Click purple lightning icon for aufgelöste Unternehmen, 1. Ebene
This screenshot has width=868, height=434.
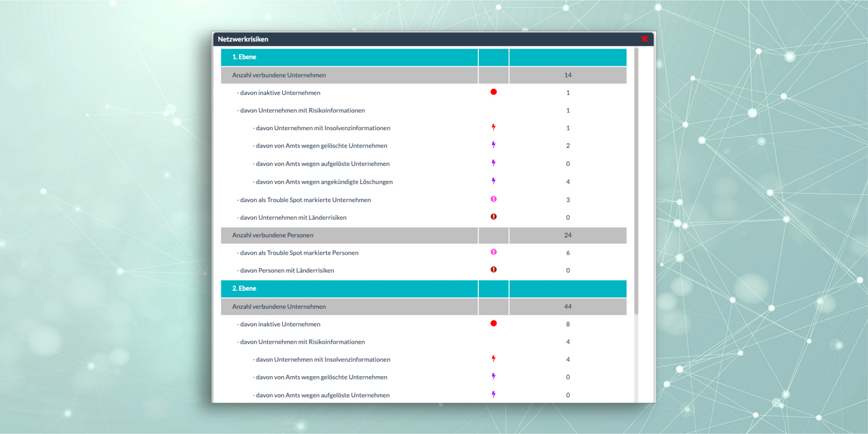pyautogui.click(x=493, y=163)
